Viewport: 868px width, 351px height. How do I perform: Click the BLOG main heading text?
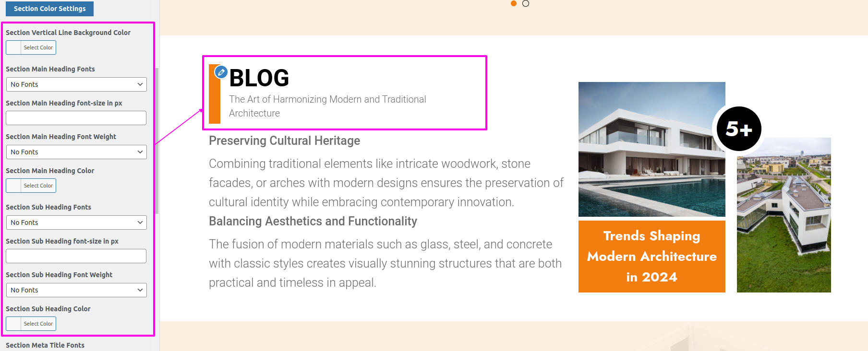click(259, 78)
